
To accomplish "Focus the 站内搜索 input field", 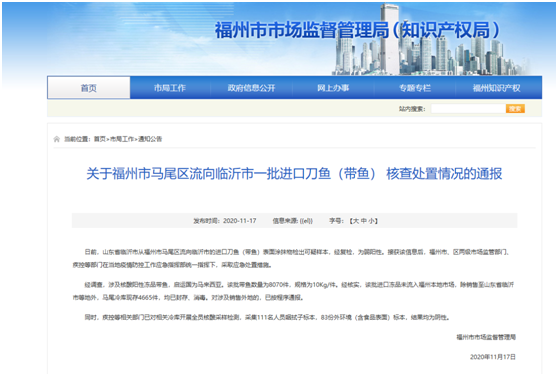I will [x=468, y=108].
